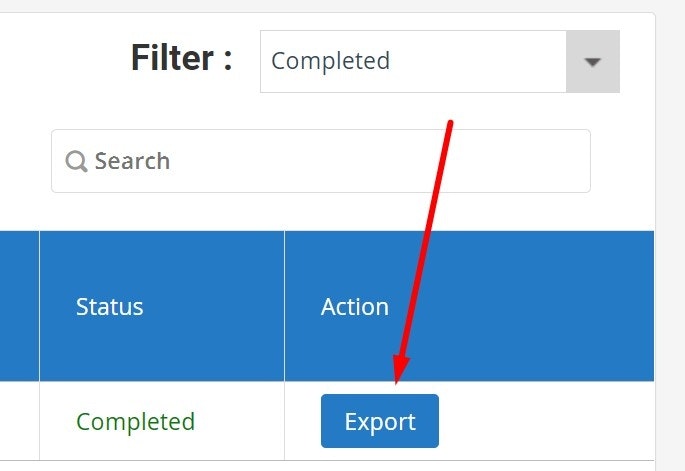Expand the filter list via the gray caret
685x471 pixels.
[593, 62]
